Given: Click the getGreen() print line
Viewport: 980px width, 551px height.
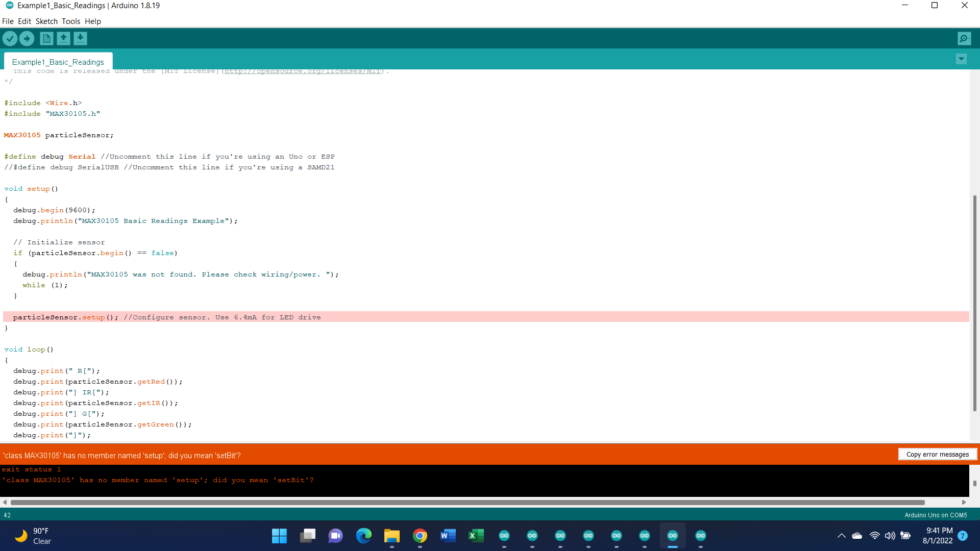Looking at the screenshot, I should [x=103, y=424].
